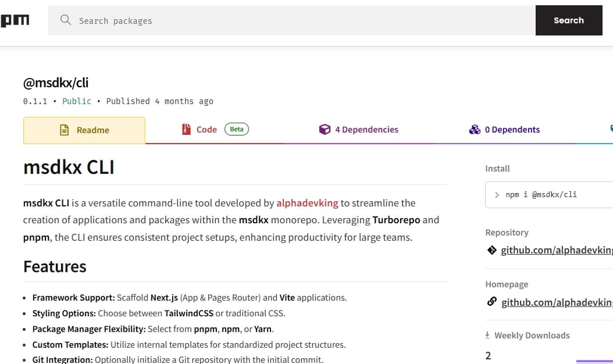Viewport: 613px width, 364px height.
Task: Open the alphadevking author link
Action: [x=307, y=203]
